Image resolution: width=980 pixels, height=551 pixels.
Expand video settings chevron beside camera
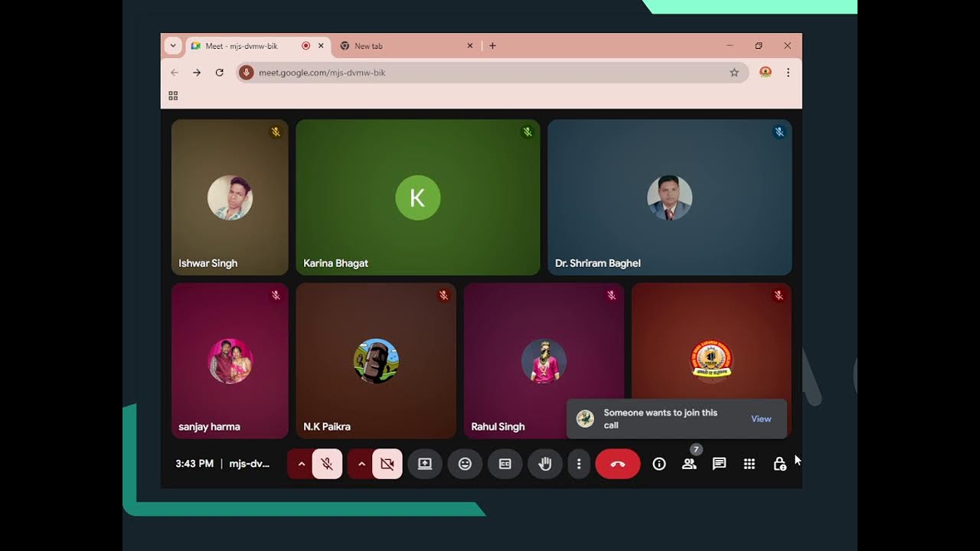(361, 464)
